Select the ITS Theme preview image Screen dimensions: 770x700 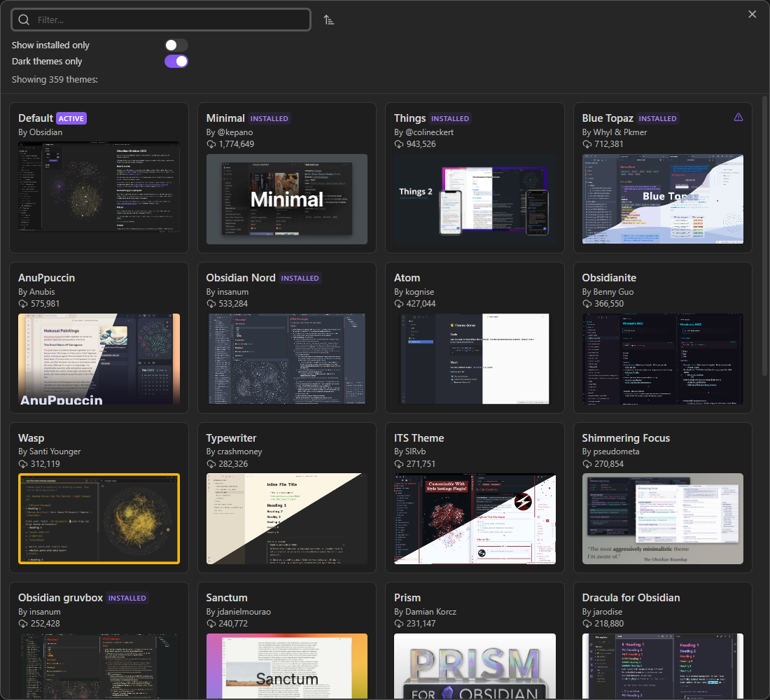tap(475, 519)
